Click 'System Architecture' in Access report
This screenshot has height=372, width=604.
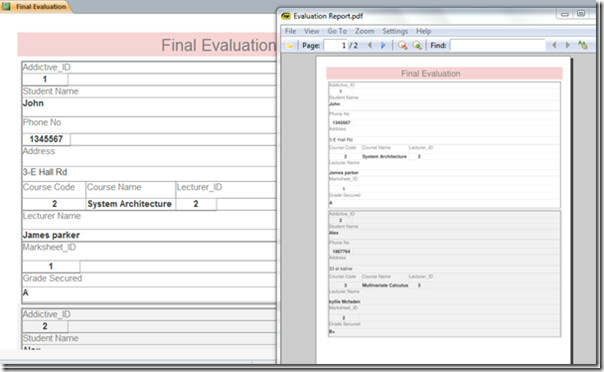[129, 204]
